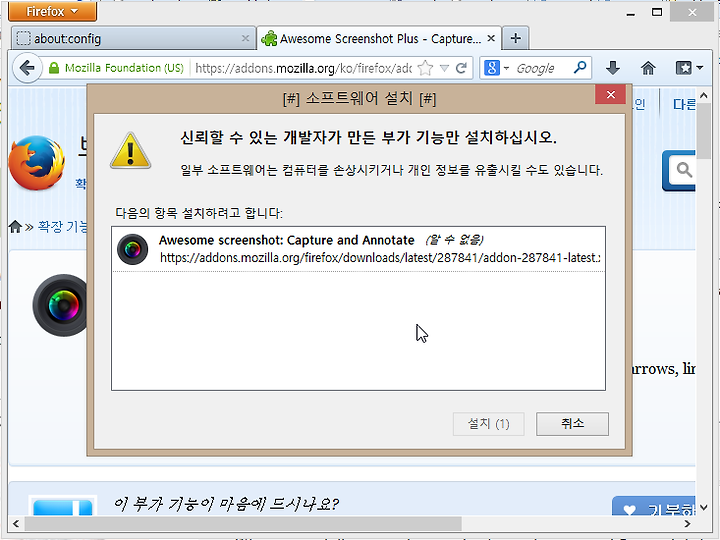The height and width of the screenshot is (540, 720).
Task: Click the search magnifier in toolbar
Action: [580, 68]
